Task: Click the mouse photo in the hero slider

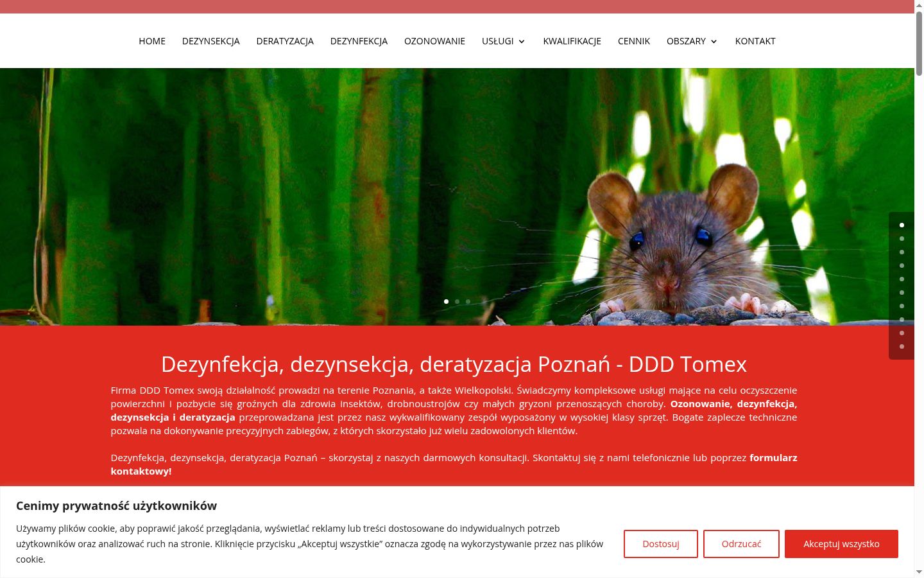Action: point(457,197)
